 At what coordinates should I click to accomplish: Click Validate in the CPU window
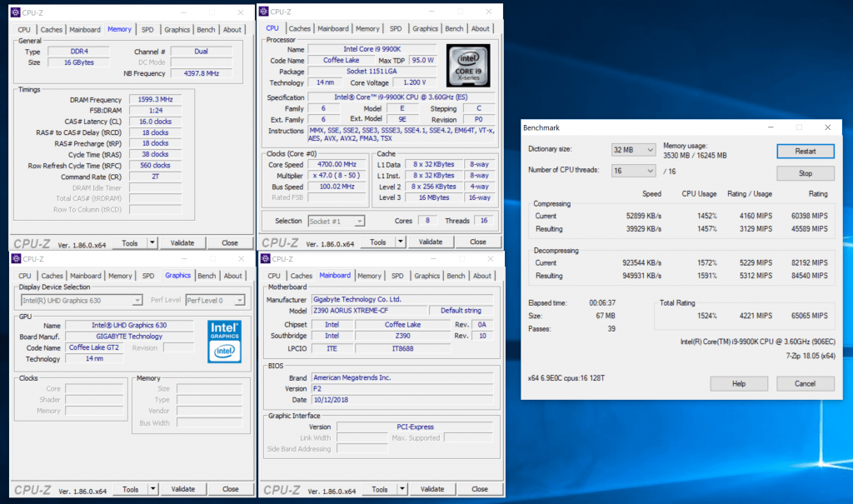click(431, 242)
